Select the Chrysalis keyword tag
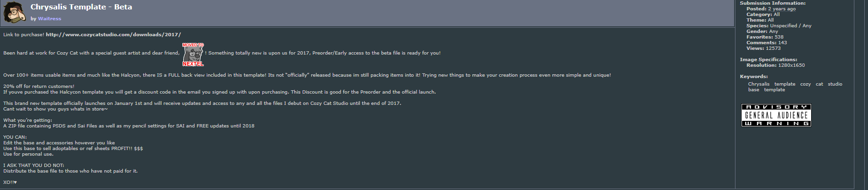 tap(759, 84)
